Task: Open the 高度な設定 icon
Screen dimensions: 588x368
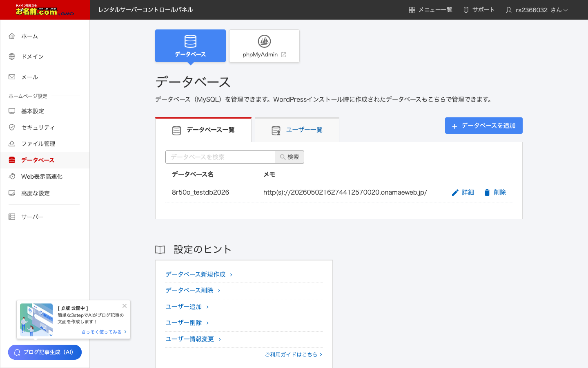Action: (x=12, y=193)
